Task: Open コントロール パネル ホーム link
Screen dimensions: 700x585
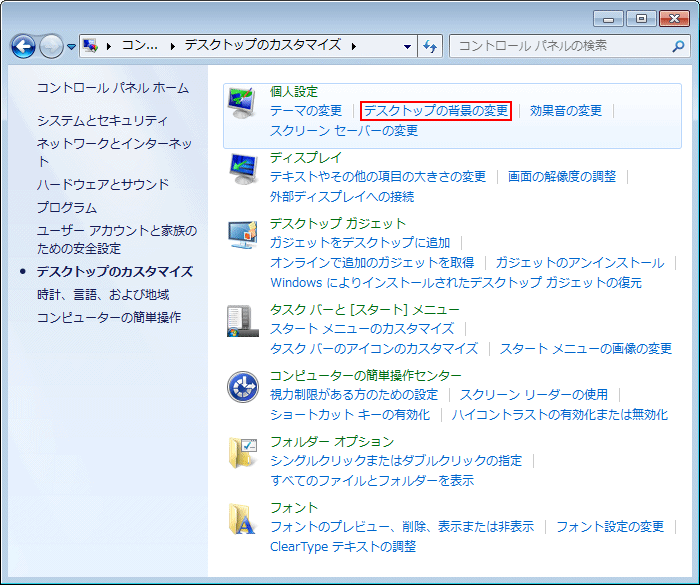Action: 113,88
